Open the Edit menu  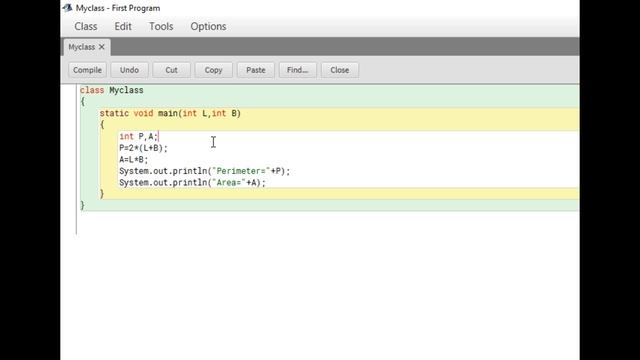(123, 27)
